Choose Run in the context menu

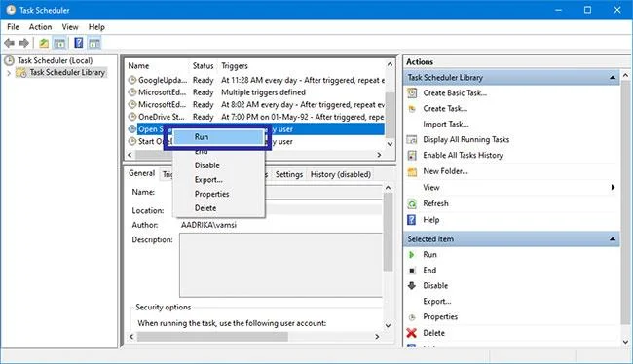tap(217, 137)
